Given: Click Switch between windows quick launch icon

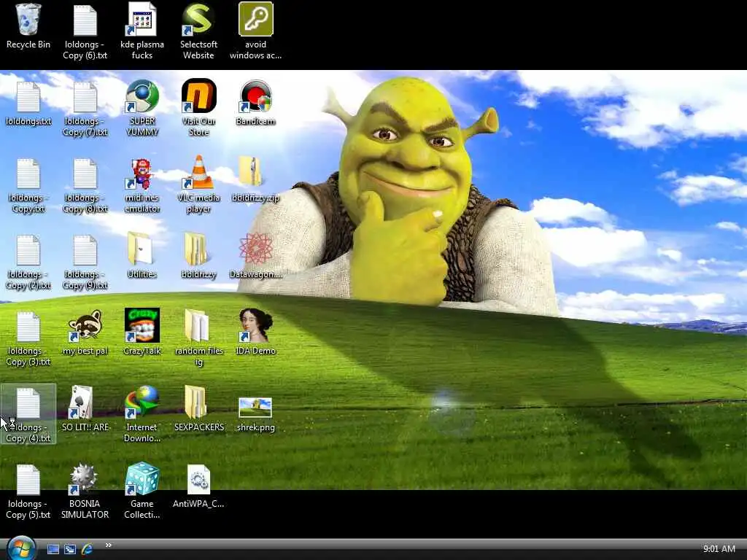Looking at the screenshot, I should pos(70,550).
